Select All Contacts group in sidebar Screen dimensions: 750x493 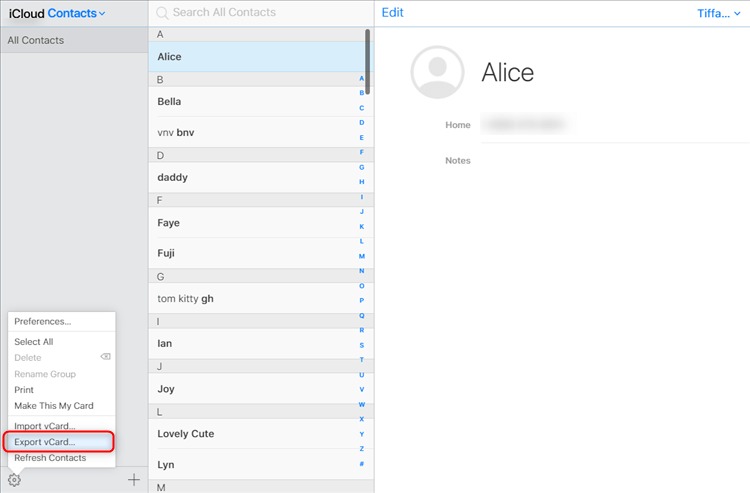click(x=36, y=40)
